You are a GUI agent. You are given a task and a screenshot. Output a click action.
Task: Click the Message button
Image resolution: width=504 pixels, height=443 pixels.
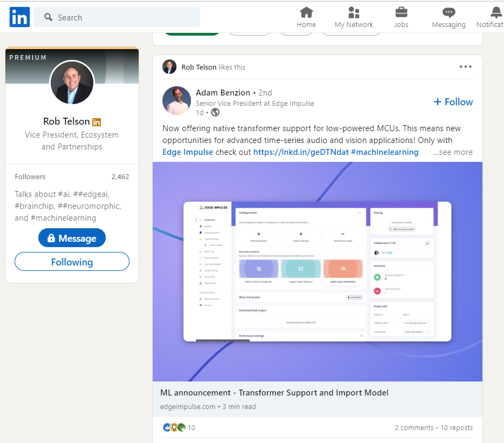pos(72,238)
